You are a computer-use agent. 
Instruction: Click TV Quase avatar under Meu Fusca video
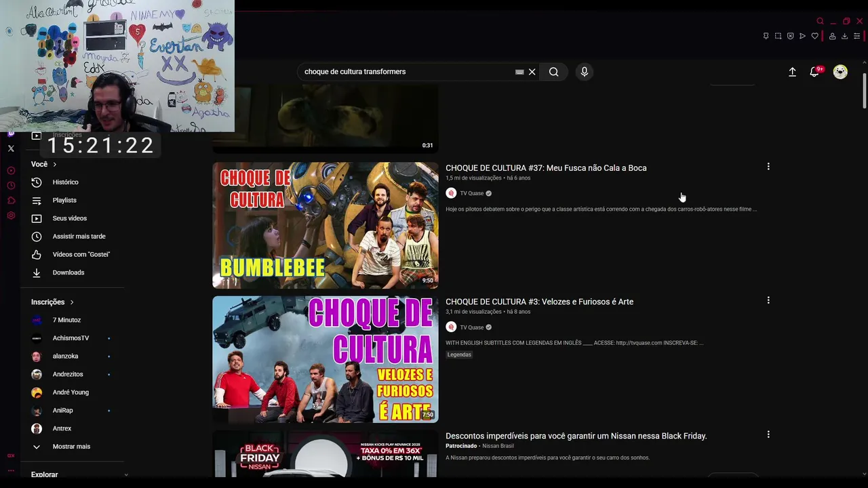click(x=451, y=193)
